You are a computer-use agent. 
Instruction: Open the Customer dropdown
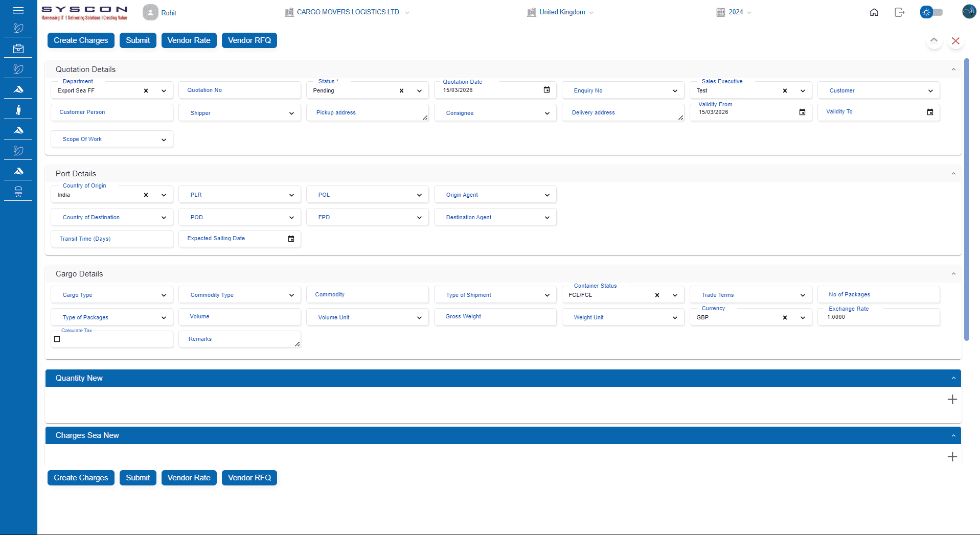coord(930,90)
